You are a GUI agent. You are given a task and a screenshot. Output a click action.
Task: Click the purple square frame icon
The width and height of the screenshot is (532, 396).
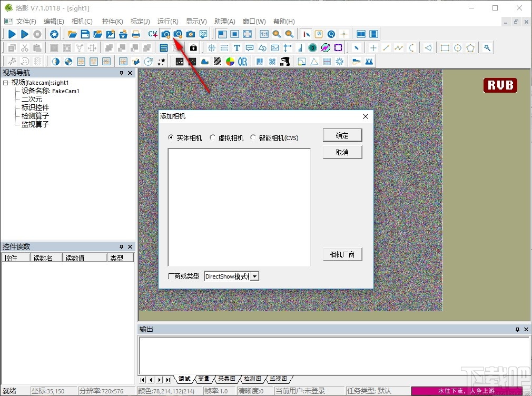click(338, 48)
